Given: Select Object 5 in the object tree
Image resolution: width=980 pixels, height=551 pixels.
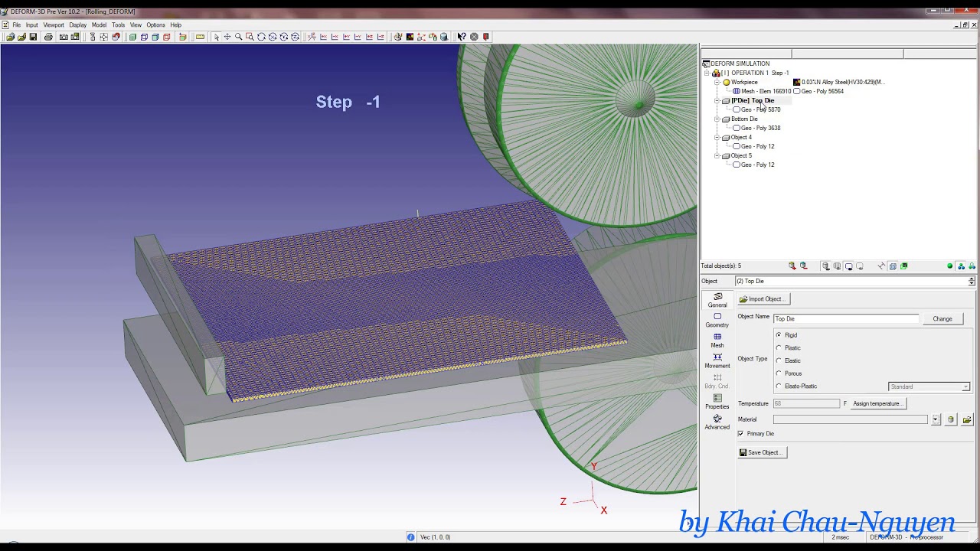Looking at the screenshot, I should [x=741, y=155].
